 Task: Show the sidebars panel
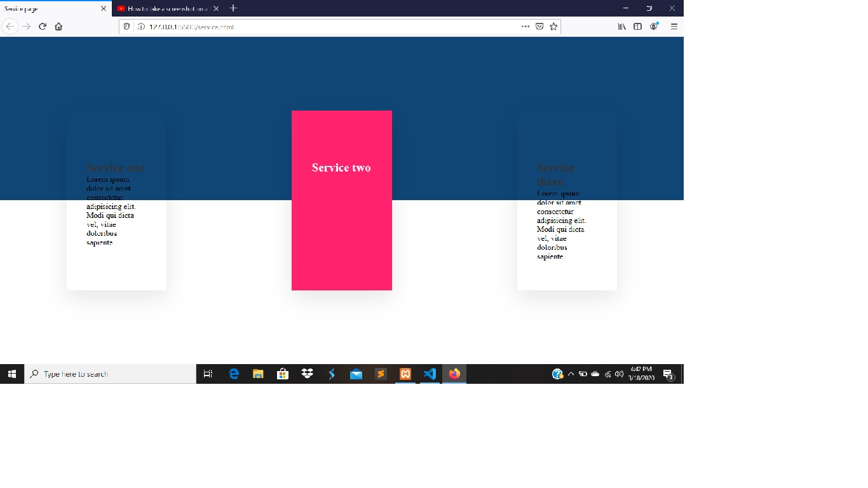coord(637,27)
